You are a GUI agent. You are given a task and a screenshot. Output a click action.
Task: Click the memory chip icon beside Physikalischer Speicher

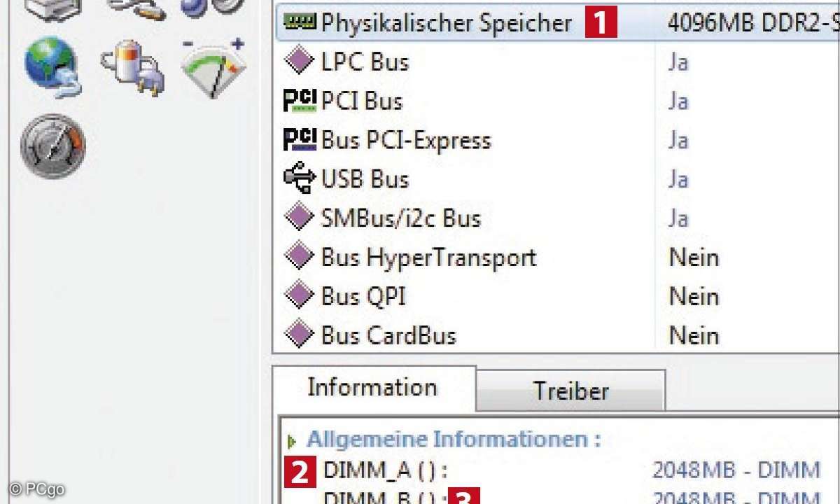(x=301, y=23)
